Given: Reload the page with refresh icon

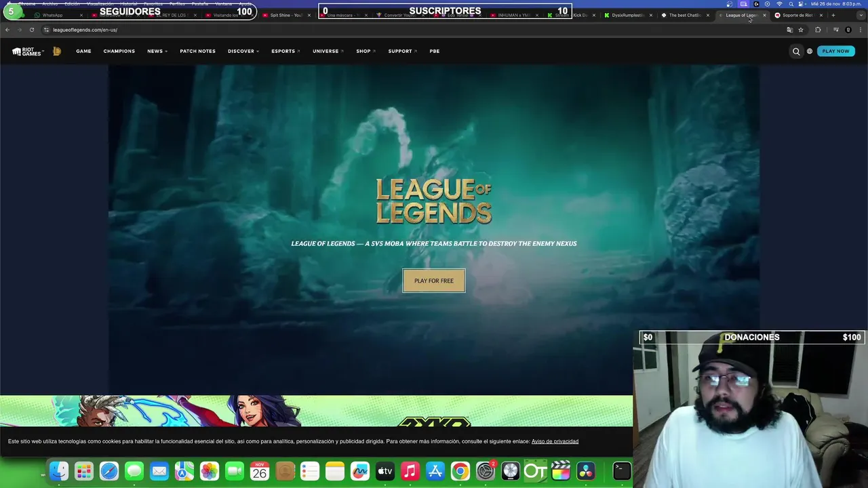Looking at the screenshot, I should click(31, 30).
